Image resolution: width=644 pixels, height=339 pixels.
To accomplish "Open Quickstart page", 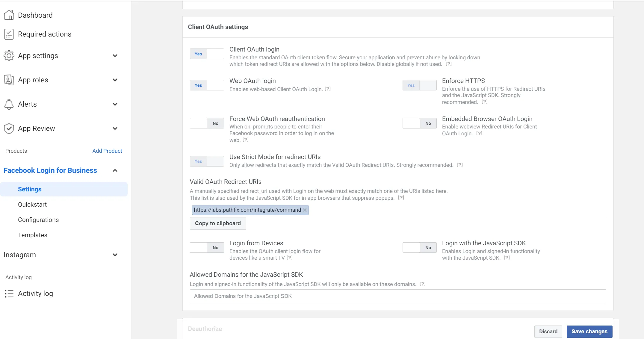I will pyautogui.click(x=32, y=205).
